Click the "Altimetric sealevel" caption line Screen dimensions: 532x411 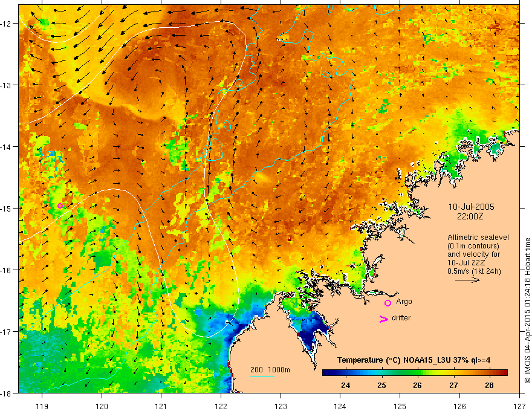tap(478, 238)
